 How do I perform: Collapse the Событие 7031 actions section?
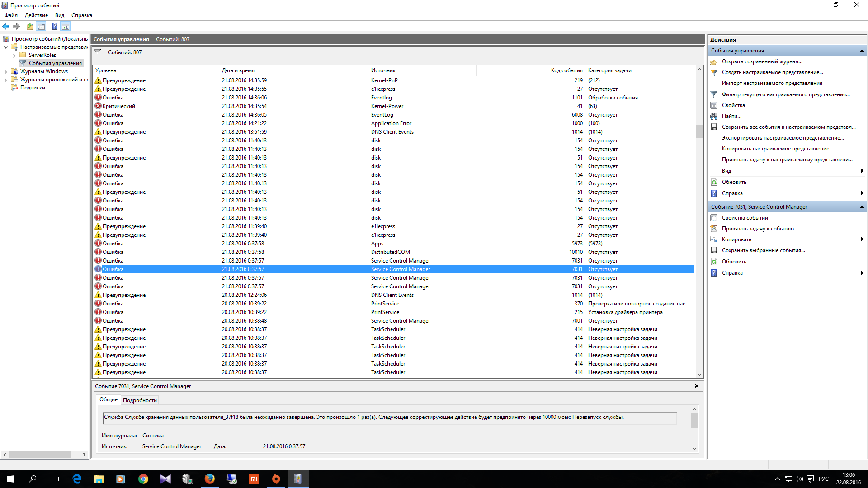point(861,207)
